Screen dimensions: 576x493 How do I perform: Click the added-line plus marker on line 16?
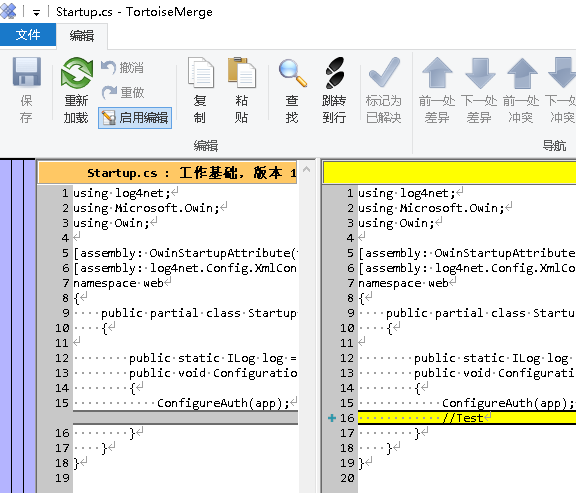pos(332,418)
